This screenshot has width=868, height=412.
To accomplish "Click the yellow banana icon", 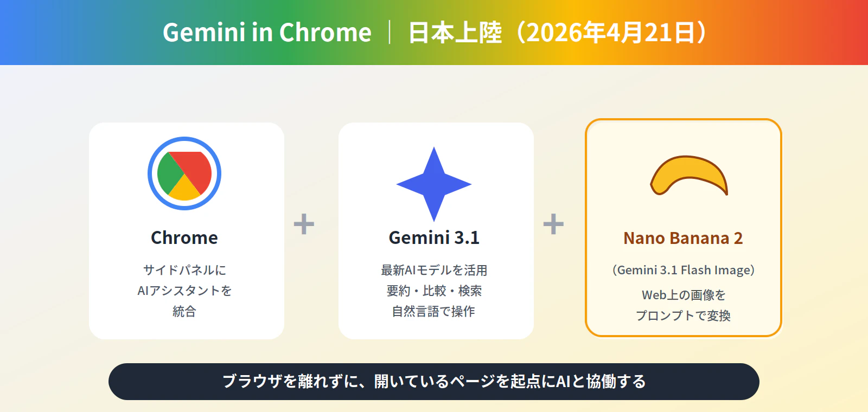I will click(x=689, y=176).
